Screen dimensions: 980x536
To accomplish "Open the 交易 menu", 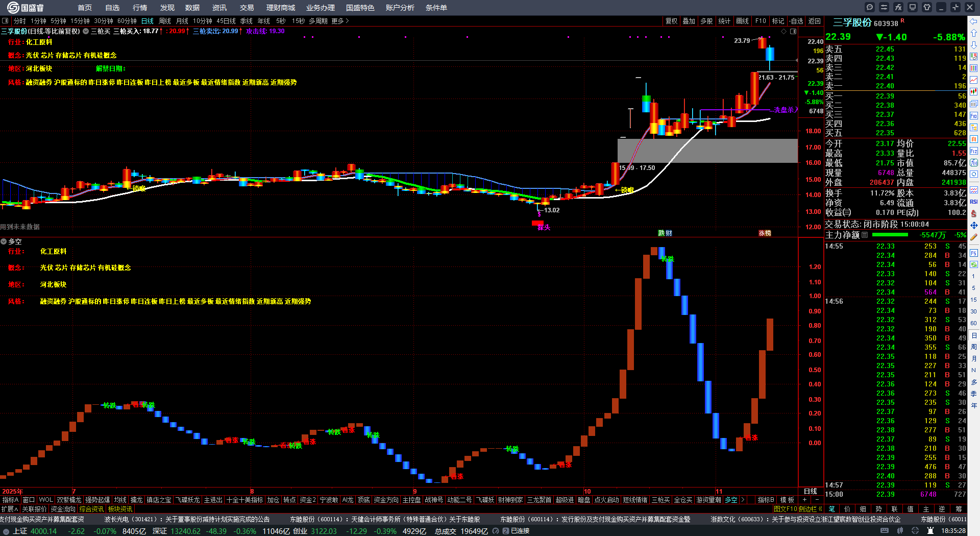I will coord(247,8).
